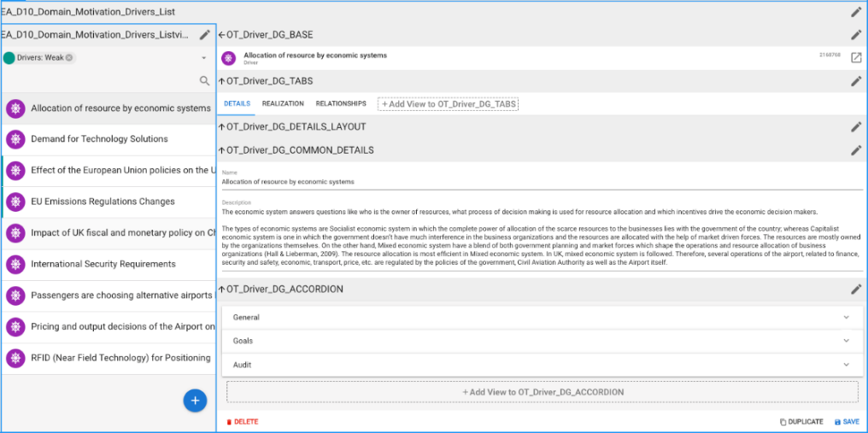The height and width of the screenshot is (433, 868).
Task: Click the search magnifier icon in list panel
Action: click(x=204, y=81)
